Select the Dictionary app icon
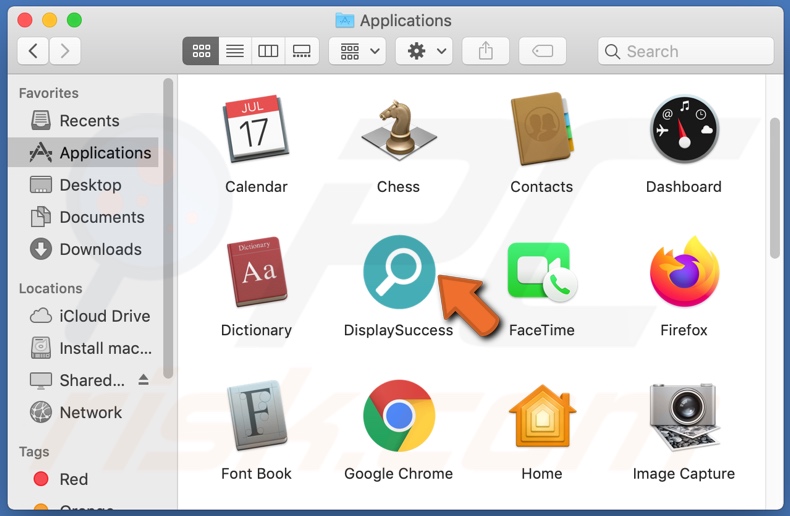 tap(256, 273)
